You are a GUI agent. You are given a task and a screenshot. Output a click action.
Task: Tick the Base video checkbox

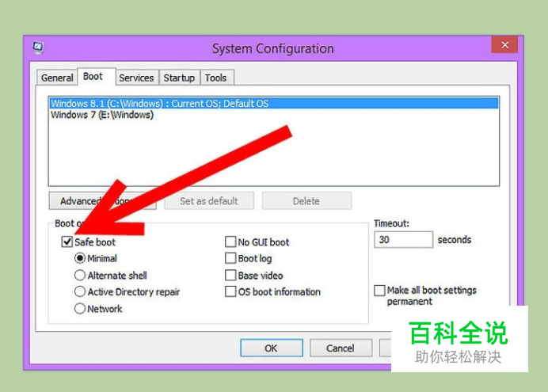click(230, 276)
